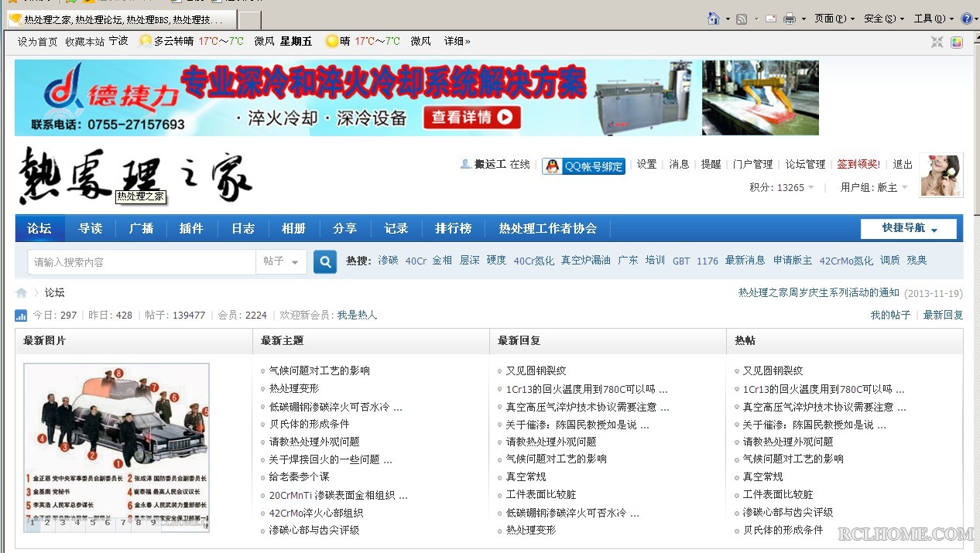The width and height of the screenshot is (980, 553).
Task: Click the RSS feeds toolbar icon
Action: click(742, 19)
